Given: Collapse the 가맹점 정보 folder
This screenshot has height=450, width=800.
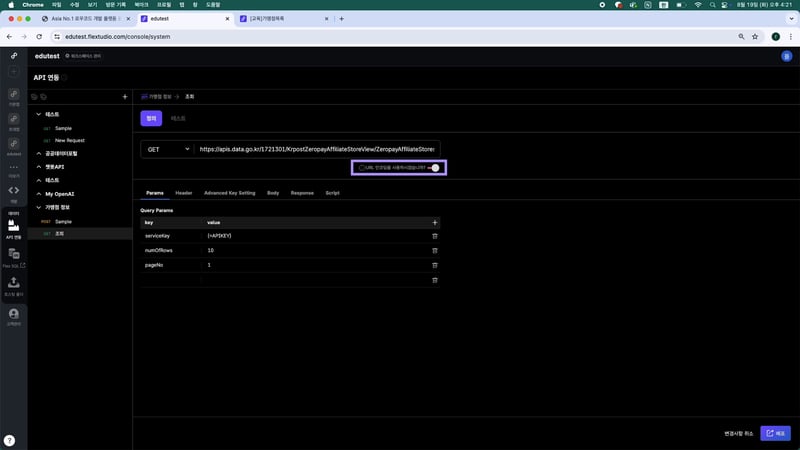Looking at the screenshot, I should (38, 207).
